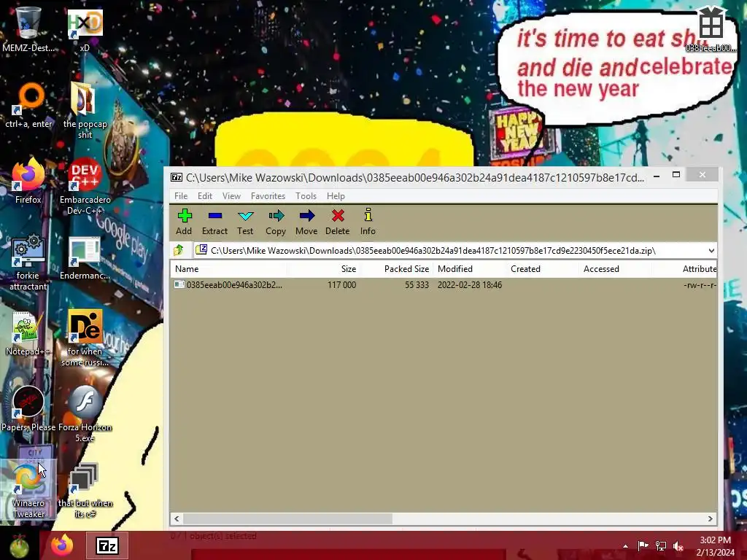Click the scroll left arrow
The width and height of the screenshot is (747, 560).
pos(177,518)
